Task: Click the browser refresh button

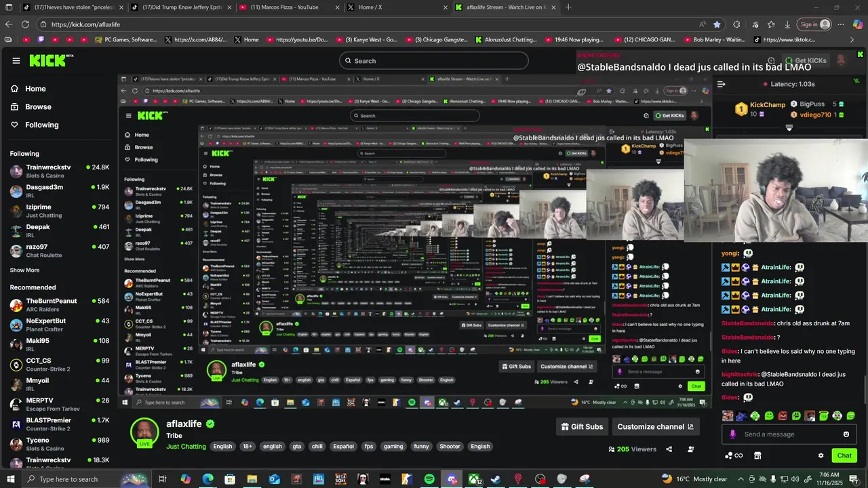Action: coord(25,24)
